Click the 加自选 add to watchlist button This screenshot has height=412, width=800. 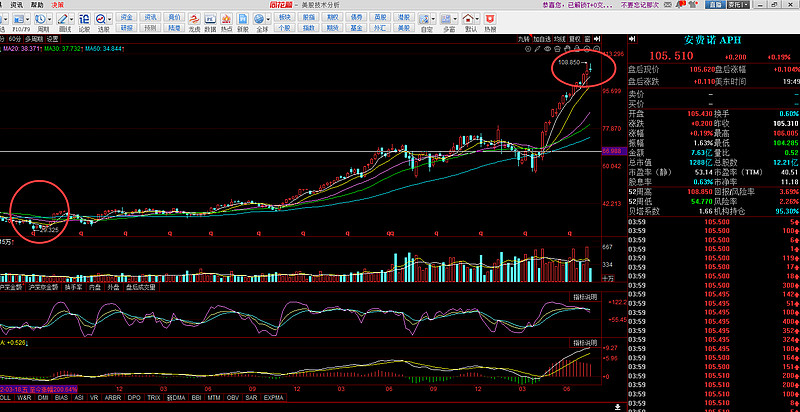tap(542, 39)
